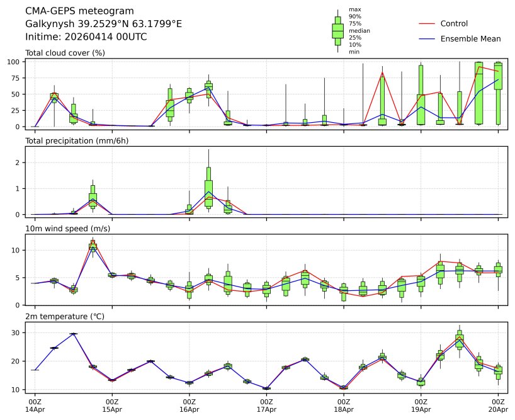Click the 00Z 18Apr x-axis tick label

(x=344, y=405)
